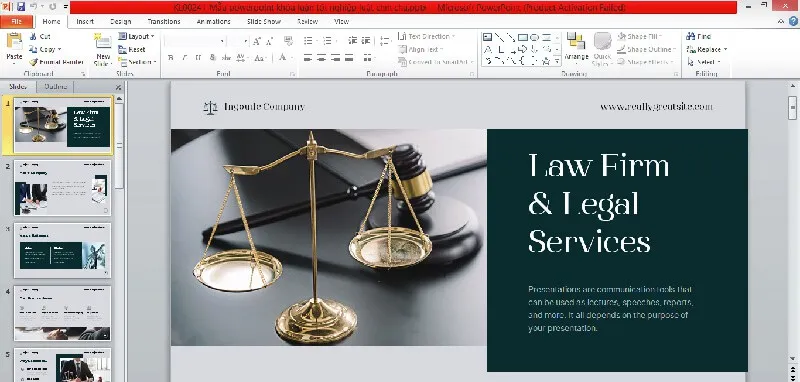Open the Select dropdown in Editing group
The width and height of the screenshot is (800, 382).
point(704,62)
